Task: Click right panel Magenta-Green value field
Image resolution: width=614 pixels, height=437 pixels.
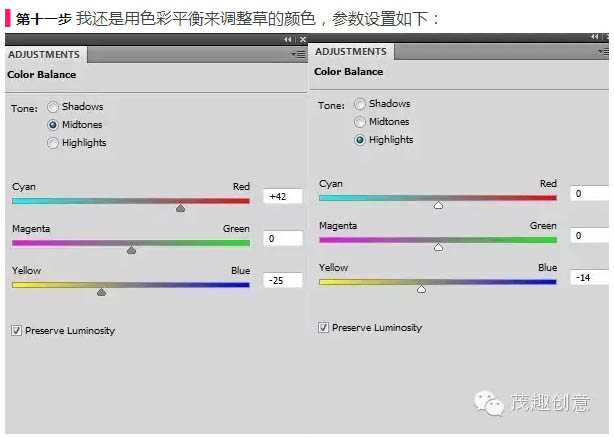Action: 590,235
